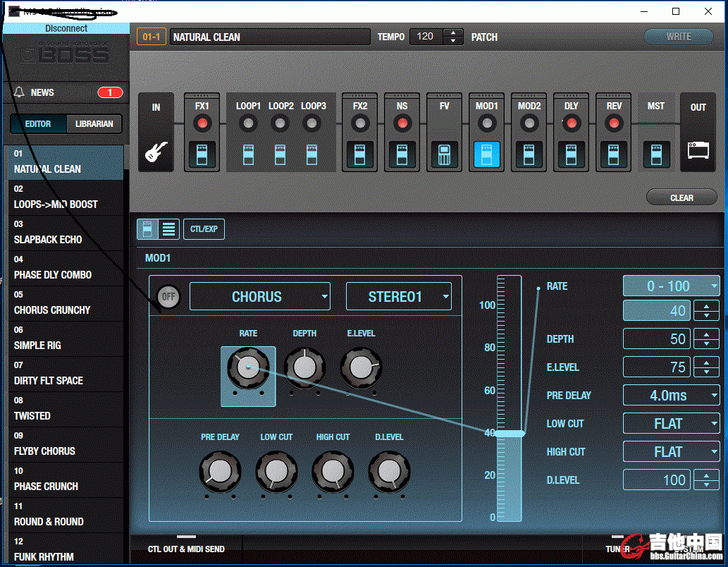Open the LOW CUT FLAT dropdown

pos(672,424)
